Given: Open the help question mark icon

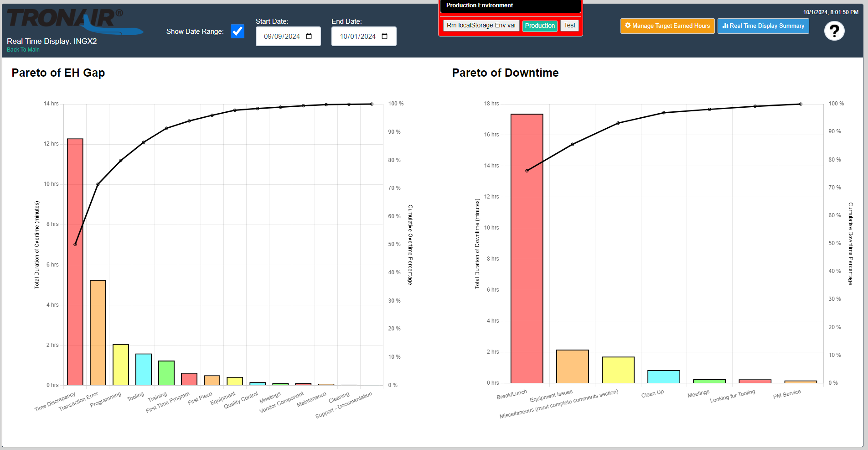Looking at the screenshot, I should click(834, 31).
